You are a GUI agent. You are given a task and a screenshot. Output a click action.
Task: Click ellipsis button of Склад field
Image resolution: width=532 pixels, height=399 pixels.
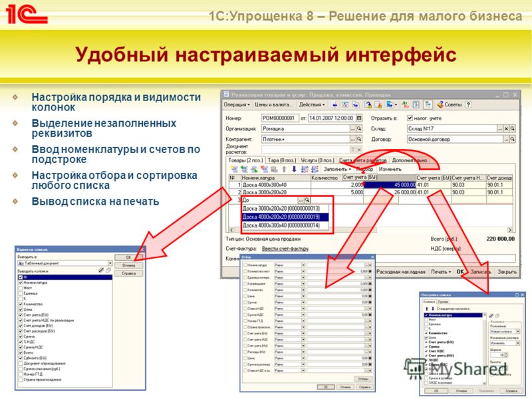500,128
